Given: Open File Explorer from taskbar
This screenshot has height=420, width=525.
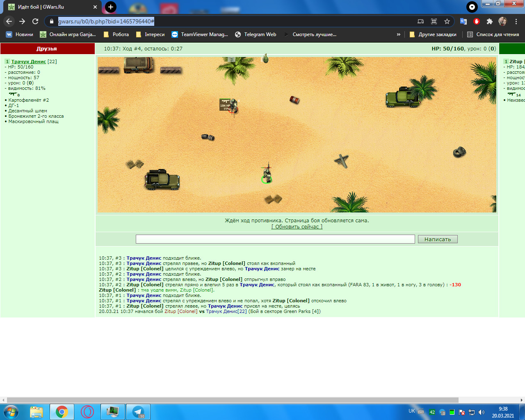Looking at the screenshot, I should [x=37, y=412].
